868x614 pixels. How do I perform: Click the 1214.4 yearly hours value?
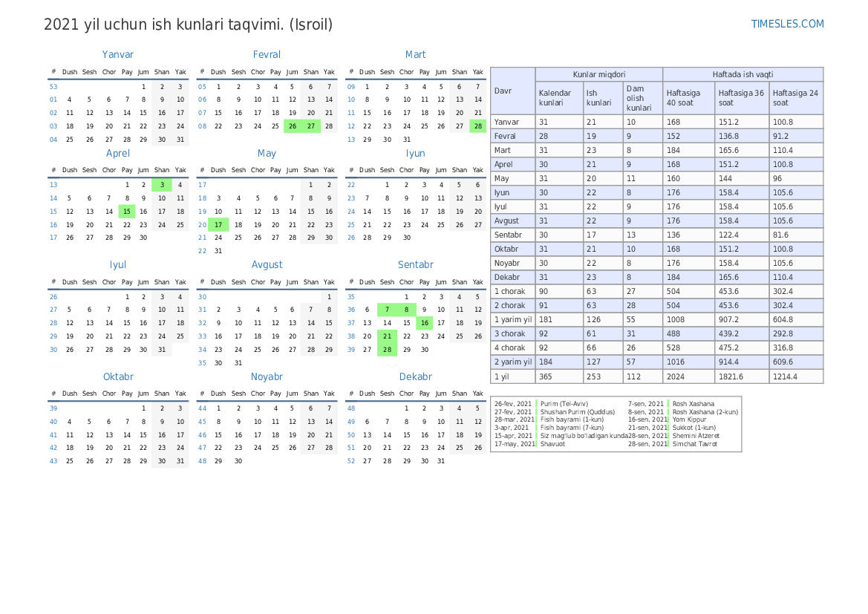(x=785, y=376)
